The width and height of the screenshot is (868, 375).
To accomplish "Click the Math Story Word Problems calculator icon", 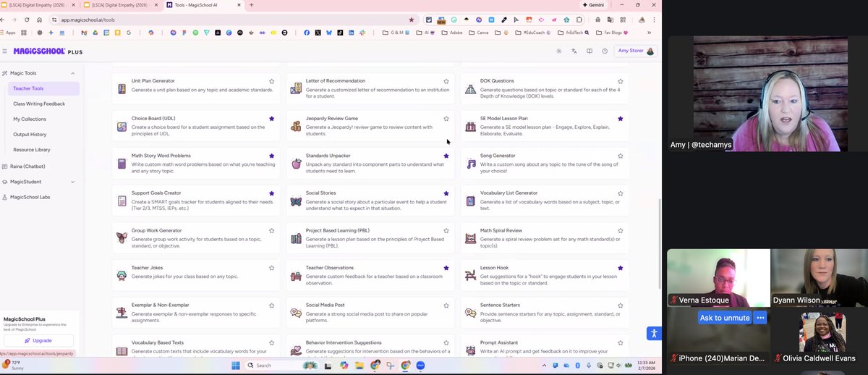I will pyautogui.click(x=122, y=164).
